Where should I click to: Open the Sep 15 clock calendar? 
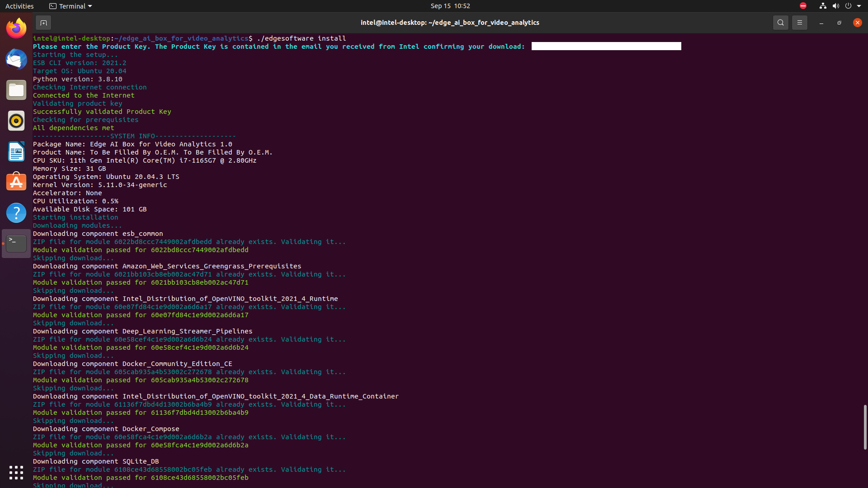coord(450,6)
